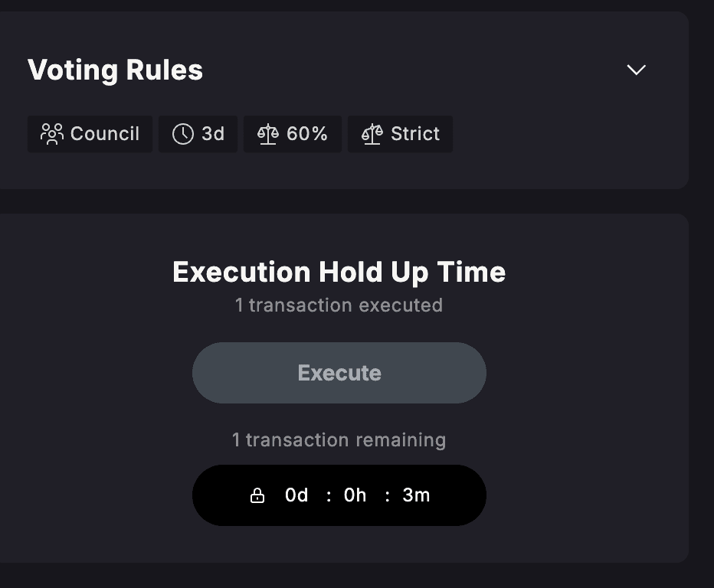Click the Voting Rules heading

pos(115,70)
